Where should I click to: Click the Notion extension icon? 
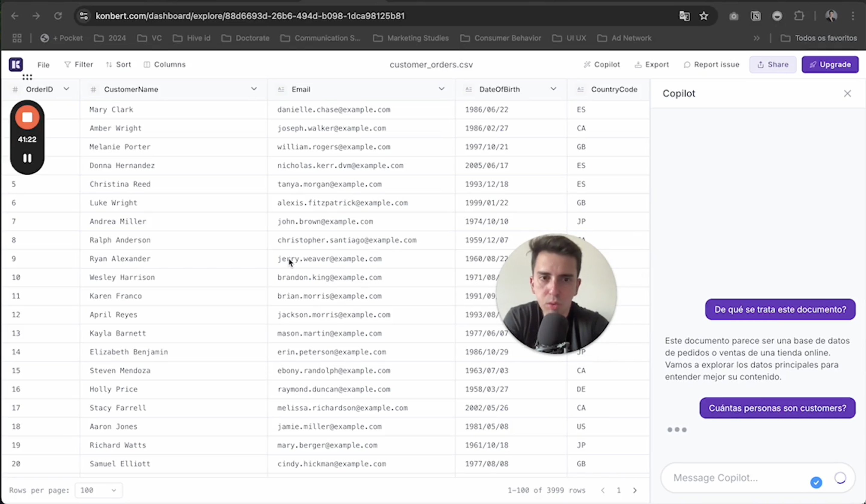(x=755, y=16)
